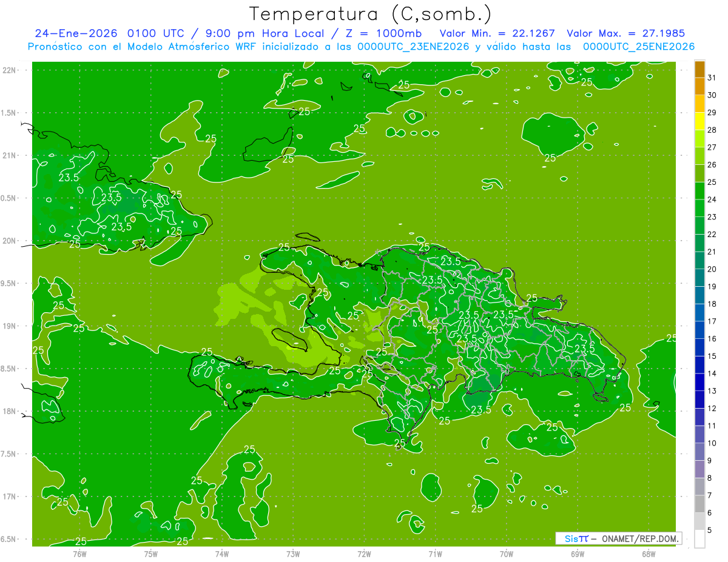Select the "24-Ene-2026" forecast date text

pyautogui.click(x=76, y=33)
